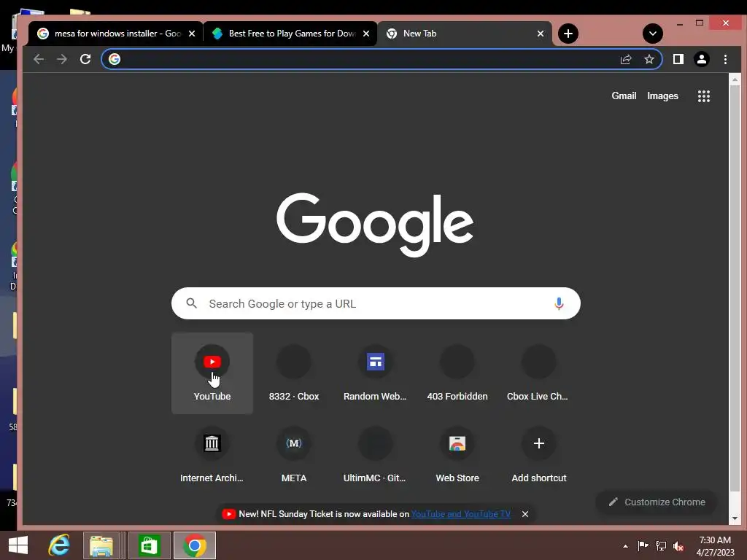Viewport: 747px width, 560px height.
Task: Click the Google icon in the address bar
Action: 115,59
